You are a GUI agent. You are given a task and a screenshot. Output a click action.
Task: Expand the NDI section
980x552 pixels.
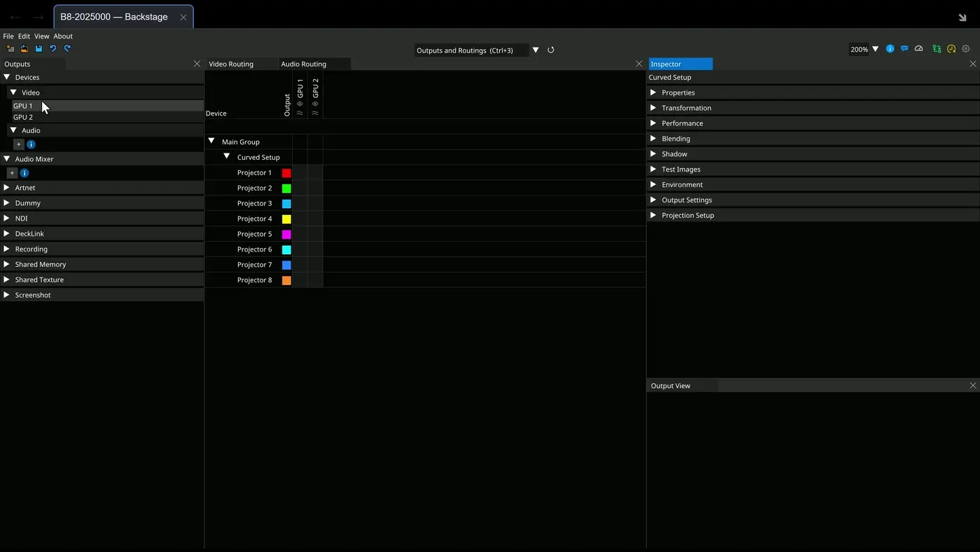[6, 219]
